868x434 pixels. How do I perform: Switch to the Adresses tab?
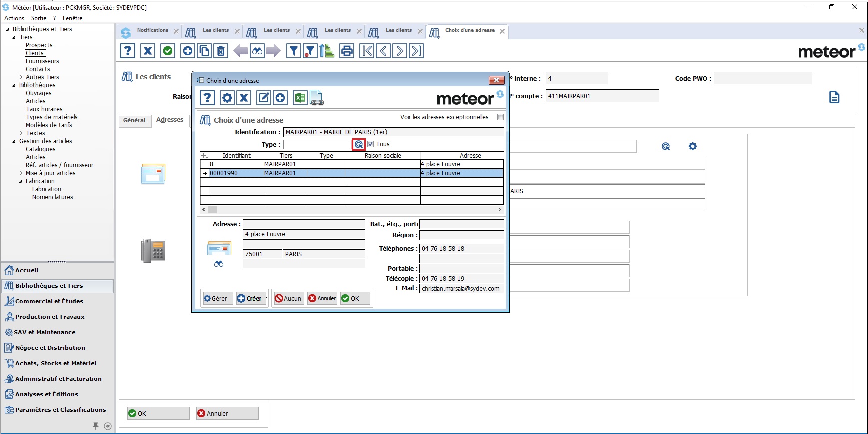tap(170, 120)
